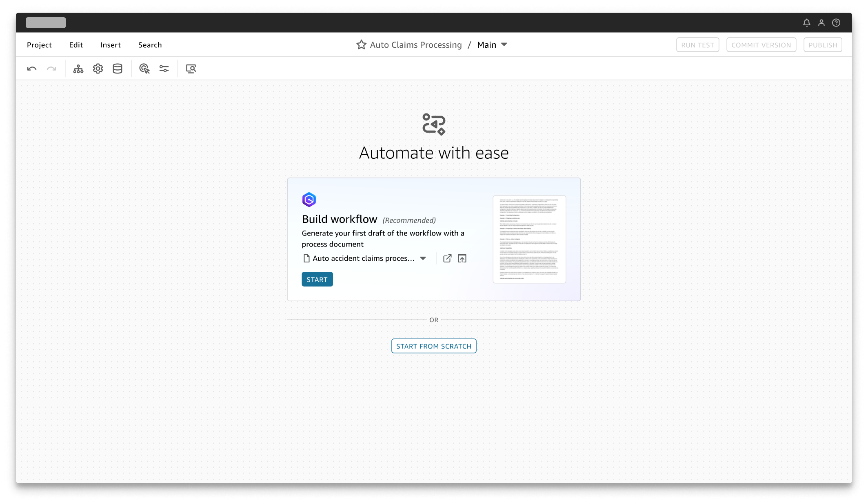Screen dimensions: 868x502
Task: Open the settings gear in toolbar
Action: [x=98, y=69]
